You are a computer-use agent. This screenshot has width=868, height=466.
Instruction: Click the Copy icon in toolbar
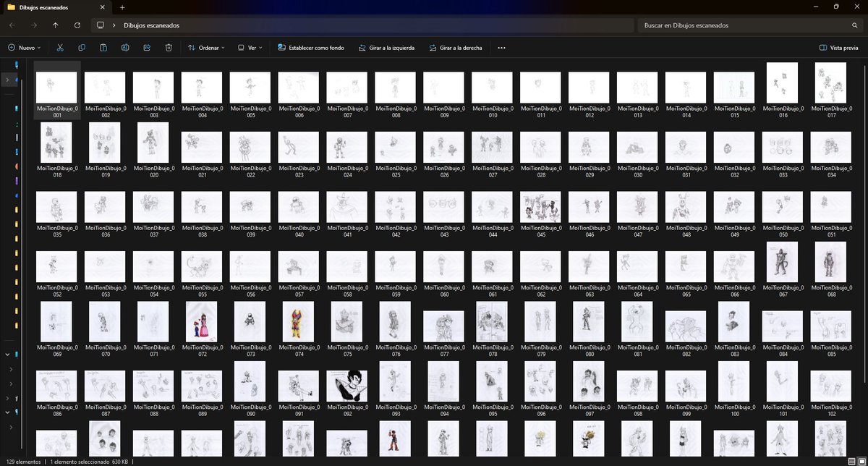82,48
